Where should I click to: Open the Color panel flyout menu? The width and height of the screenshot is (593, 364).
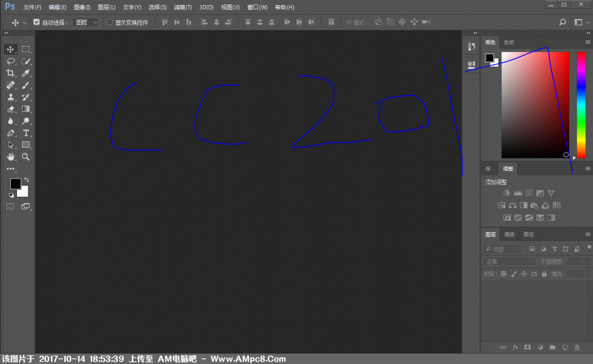[x=588, y=42]
